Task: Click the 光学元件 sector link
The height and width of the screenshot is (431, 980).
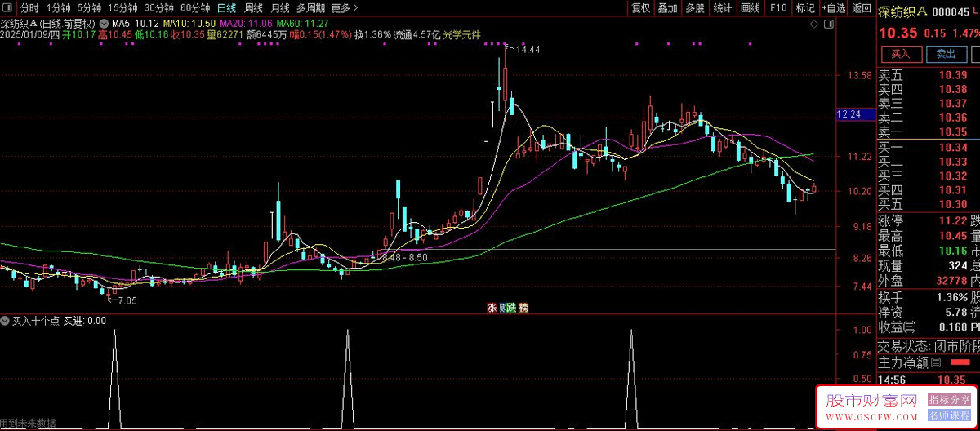Action: (x=461, y=34)
